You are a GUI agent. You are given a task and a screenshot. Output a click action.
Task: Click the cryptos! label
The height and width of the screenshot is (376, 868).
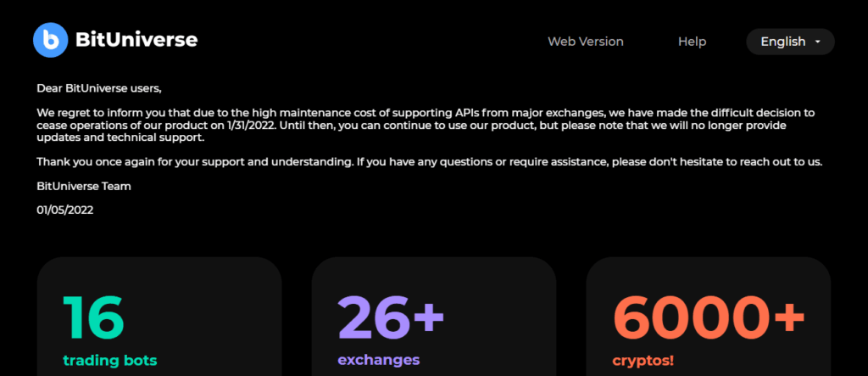point(643,361)
